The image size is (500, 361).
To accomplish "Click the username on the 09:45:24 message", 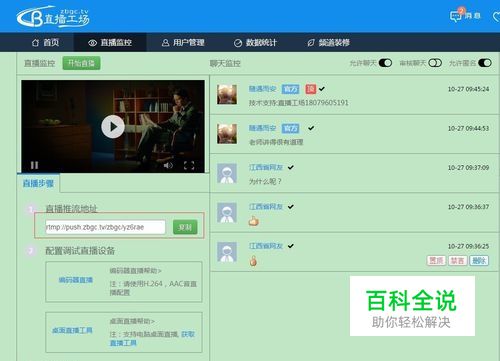I will (x=263, y=89).
